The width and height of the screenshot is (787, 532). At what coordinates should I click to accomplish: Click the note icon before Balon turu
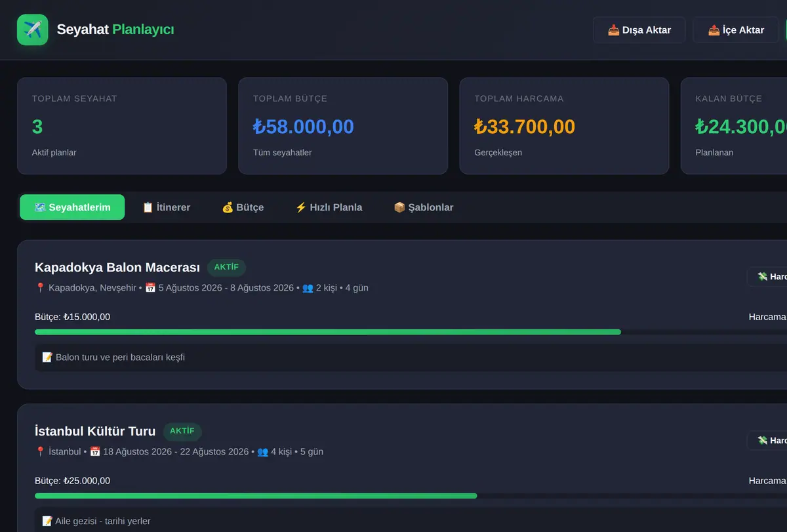pyautogui.click(x=47, y=358)
